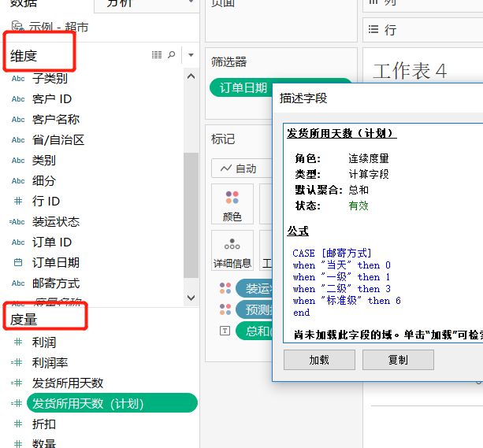Click the 装运 pill on the marks card
This screenshot has width=483, height=448.
point(255,288)
